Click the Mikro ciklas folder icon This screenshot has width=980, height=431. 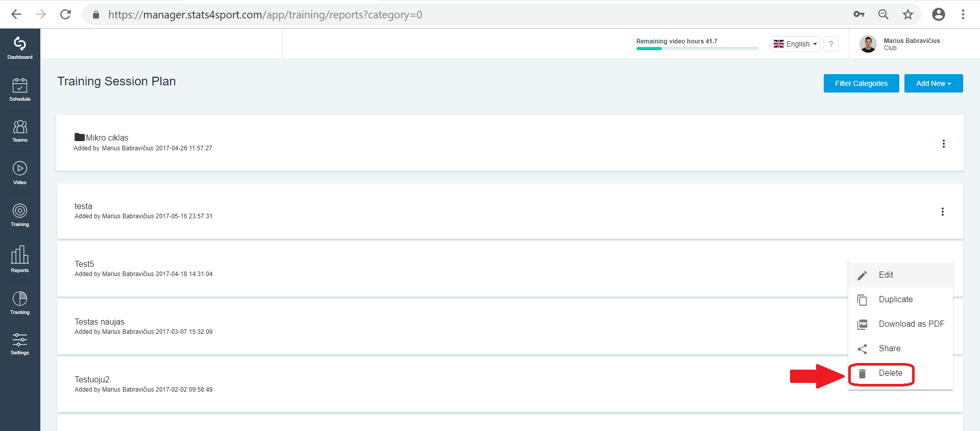80,137
